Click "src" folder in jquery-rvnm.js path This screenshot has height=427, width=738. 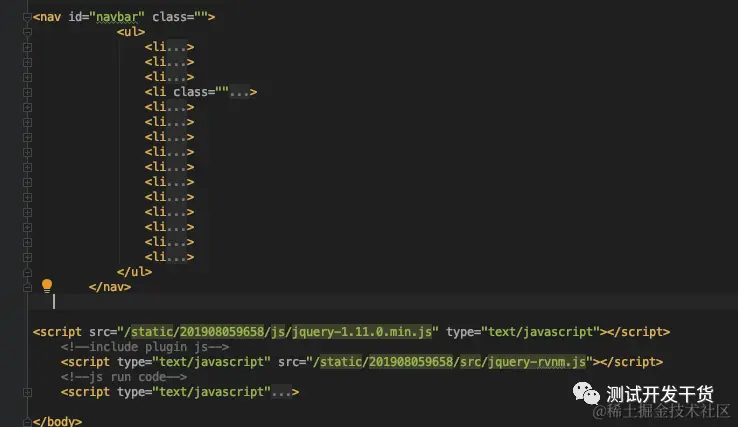coord(470,362)
